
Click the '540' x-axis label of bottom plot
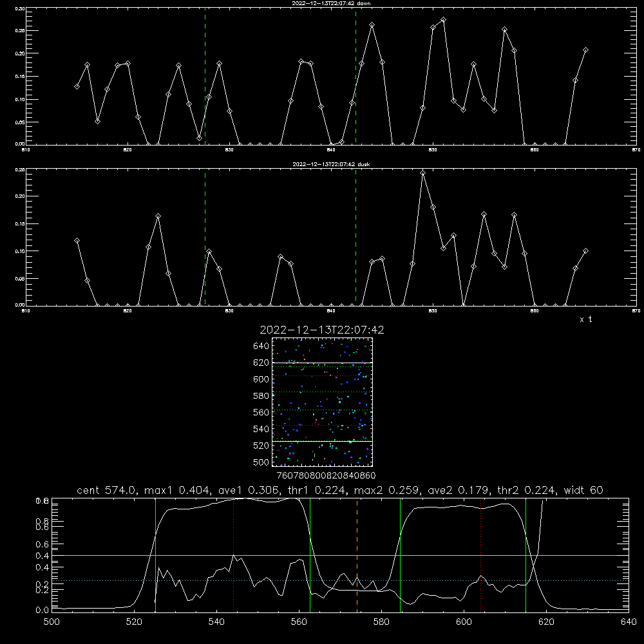(216, 622)
